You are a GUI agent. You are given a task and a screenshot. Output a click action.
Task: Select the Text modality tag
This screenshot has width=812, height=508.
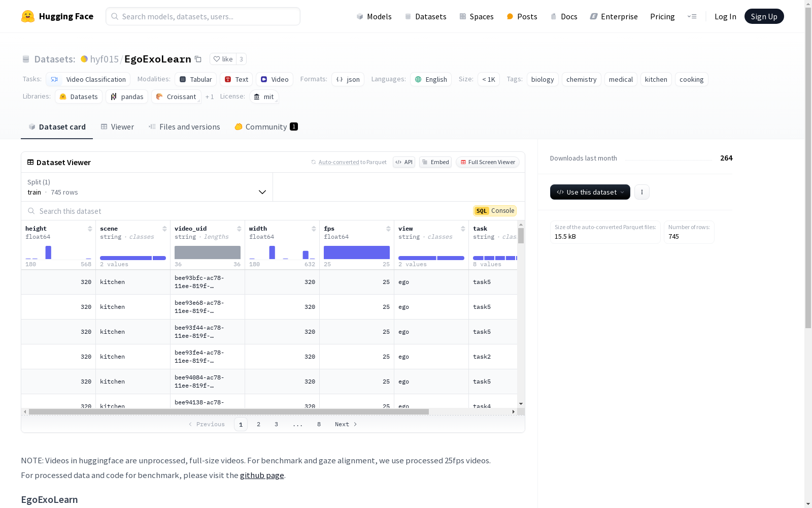236,79
